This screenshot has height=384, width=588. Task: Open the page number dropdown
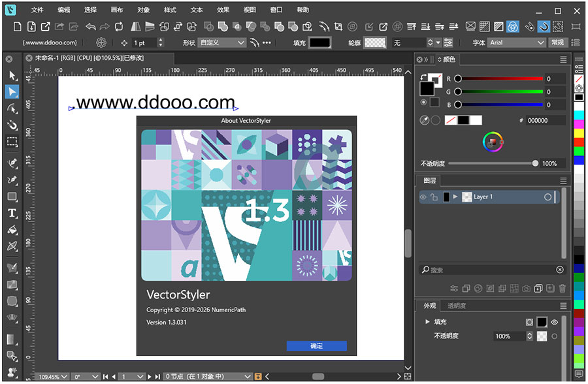tap(131, 377)
